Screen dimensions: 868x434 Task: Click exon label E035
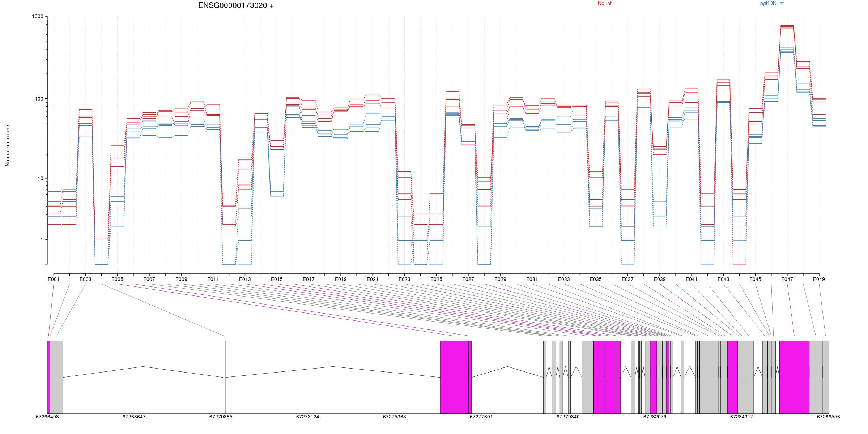(x=596, y=279)
